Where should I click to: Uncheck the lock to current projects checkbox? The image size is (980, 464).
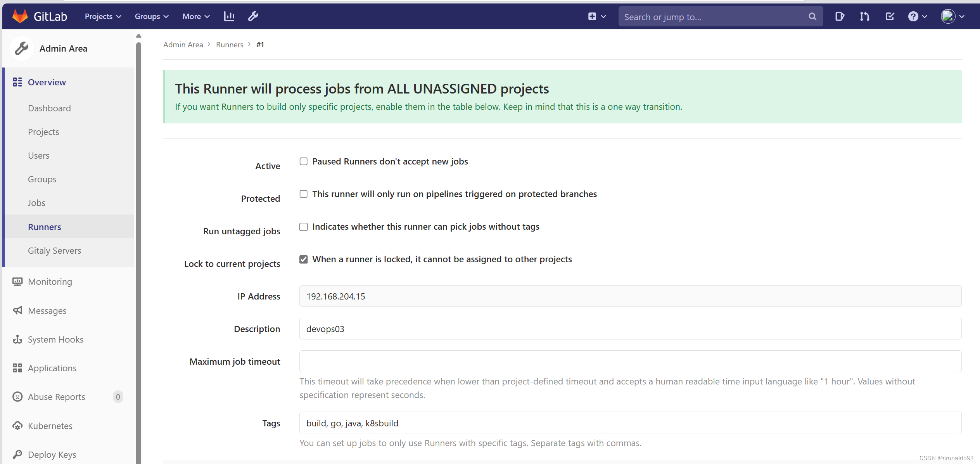tap(303, 259)
